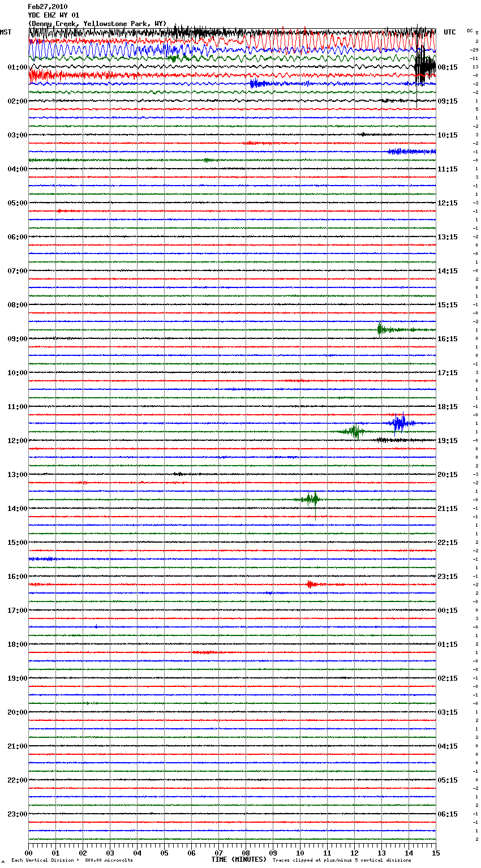Select the 18:00 MST time label

(x=18, y=644)
